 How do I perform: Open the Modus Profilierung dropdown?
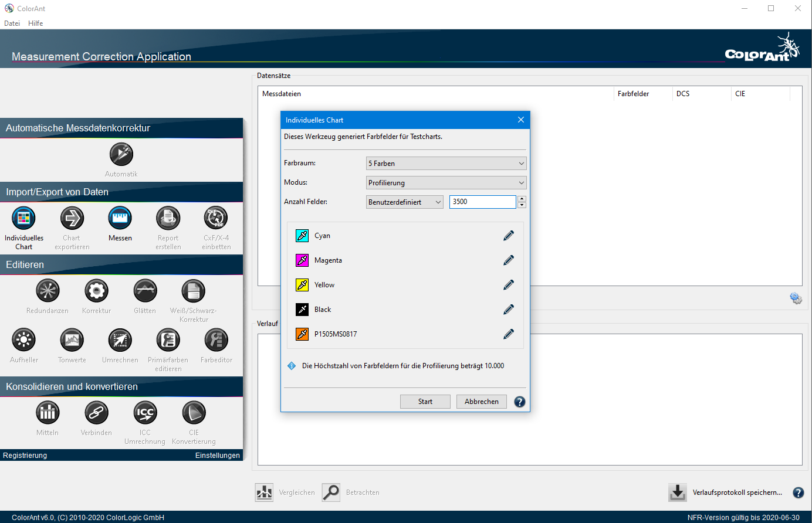point(446,183)
